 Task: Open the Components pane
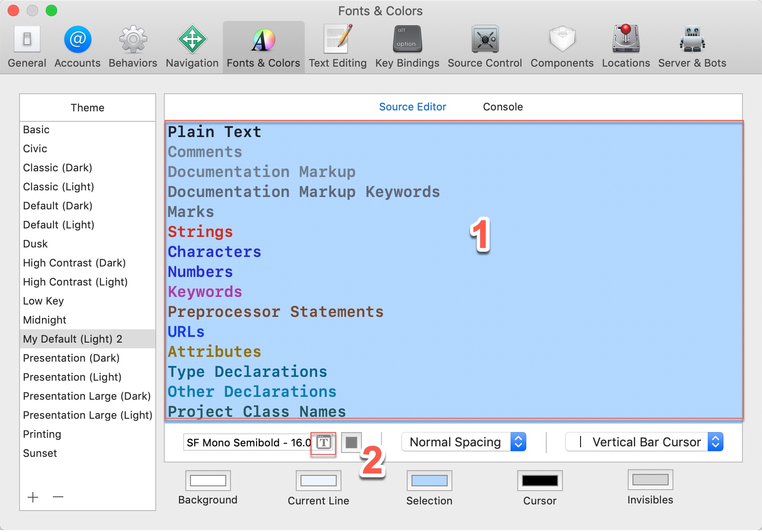[x=562, y=47]
